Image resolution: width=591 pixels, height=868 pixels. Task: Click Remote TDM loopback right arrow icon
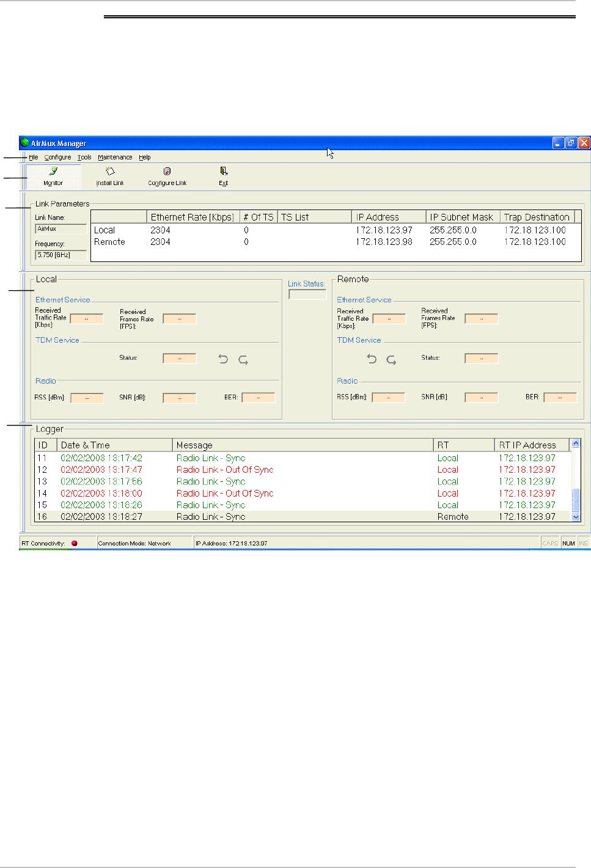pos(391,360)
